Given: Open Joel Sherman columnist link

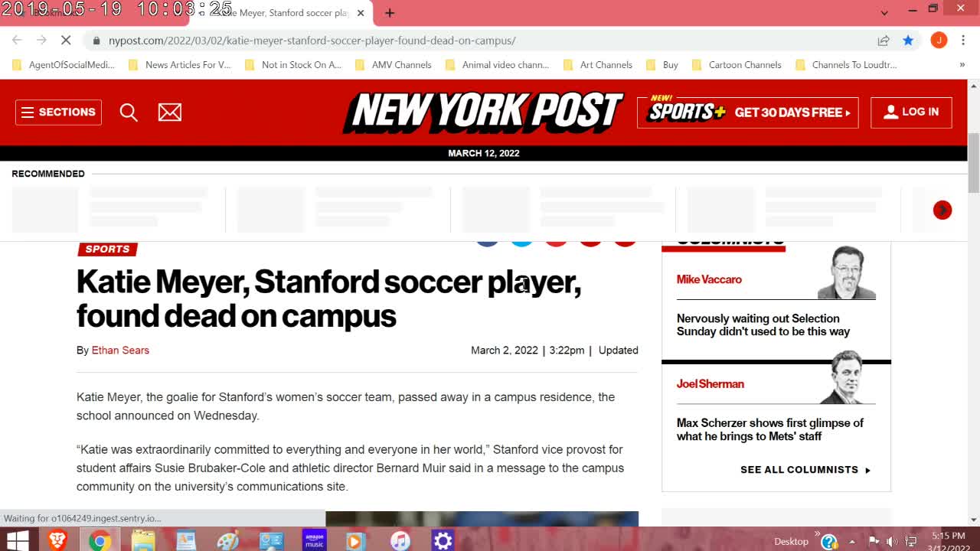Looking at the screenshot, I should [x=710, y=383].
